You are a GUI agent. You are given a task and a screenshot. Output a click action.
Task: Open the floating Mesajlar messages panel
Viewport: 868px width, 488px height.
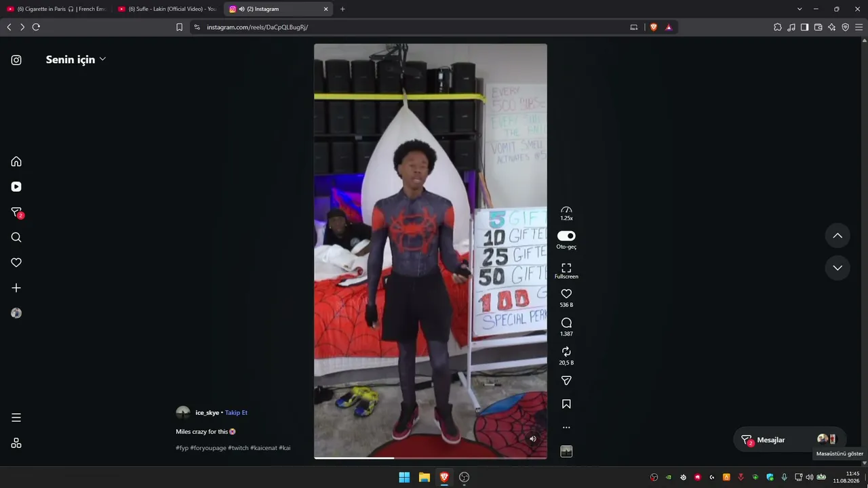point(790,440)
